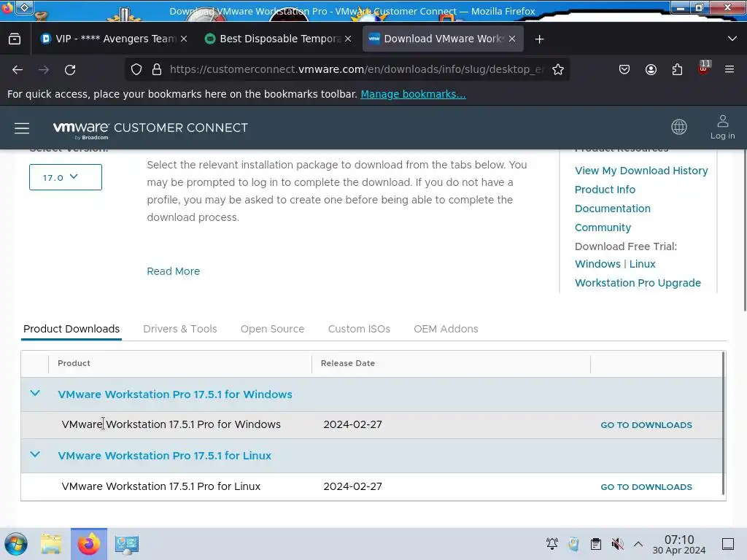
Task: Click the Product column header
Action: point(74,363)
